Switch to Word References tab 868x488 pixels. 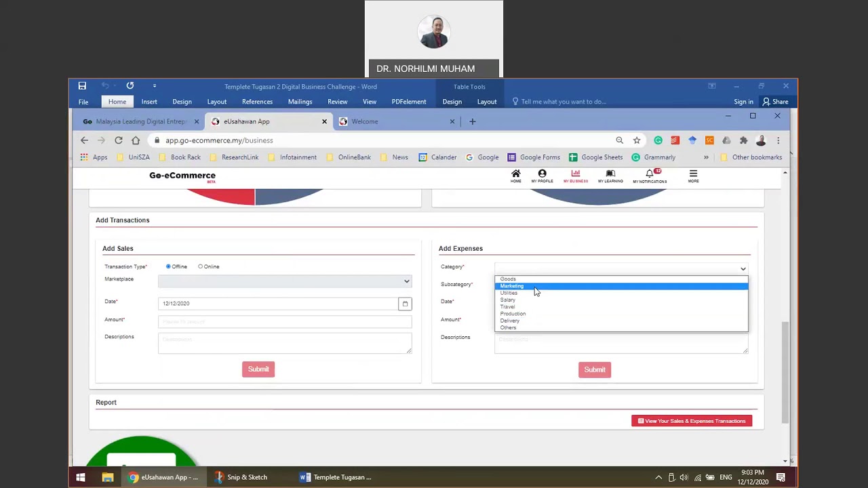(x=257, y=102)
